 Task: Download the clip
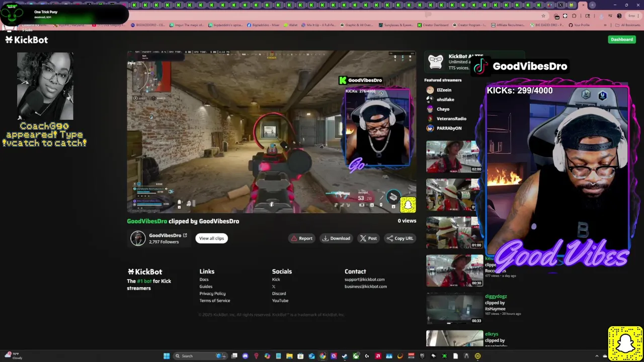click(336, 238)
